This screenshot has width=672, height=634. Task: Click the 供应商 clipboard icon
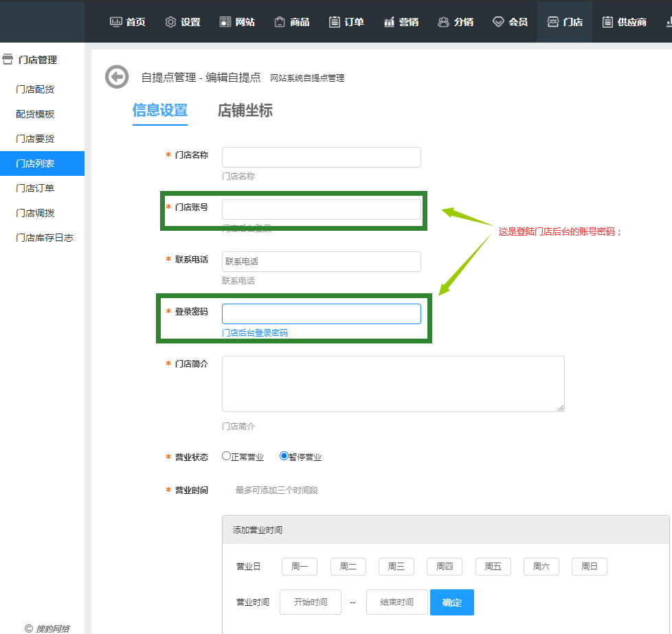607,22
